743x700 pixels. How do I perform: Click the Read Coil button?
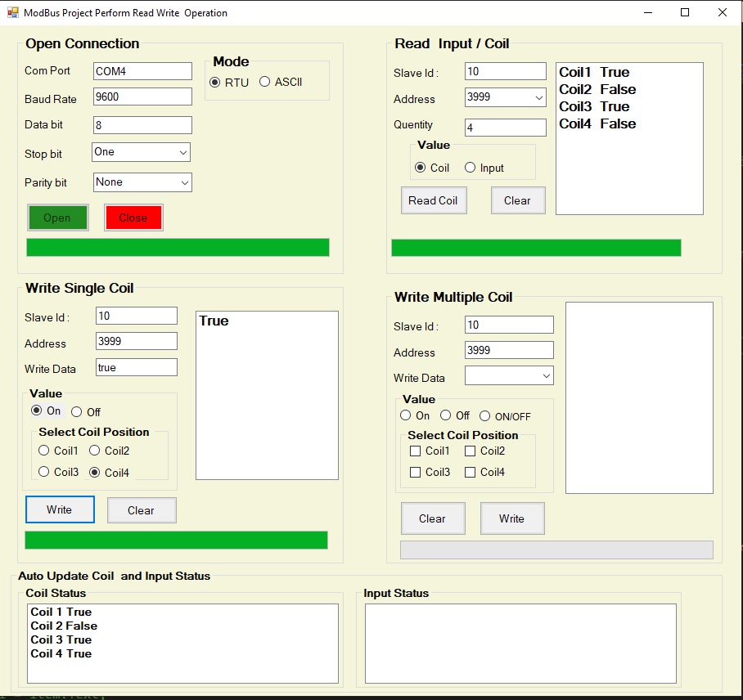click(434, 200)
